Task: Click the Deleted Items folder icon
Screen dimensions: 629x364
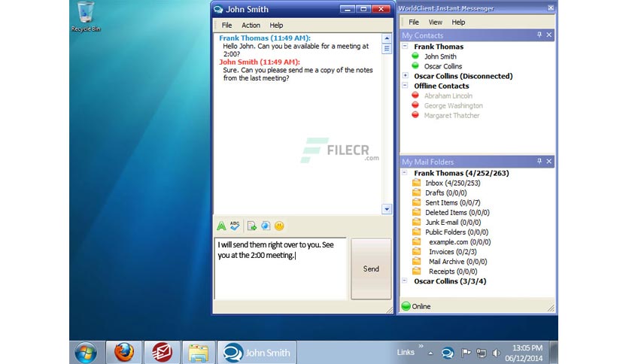Action: coord(416,212)
